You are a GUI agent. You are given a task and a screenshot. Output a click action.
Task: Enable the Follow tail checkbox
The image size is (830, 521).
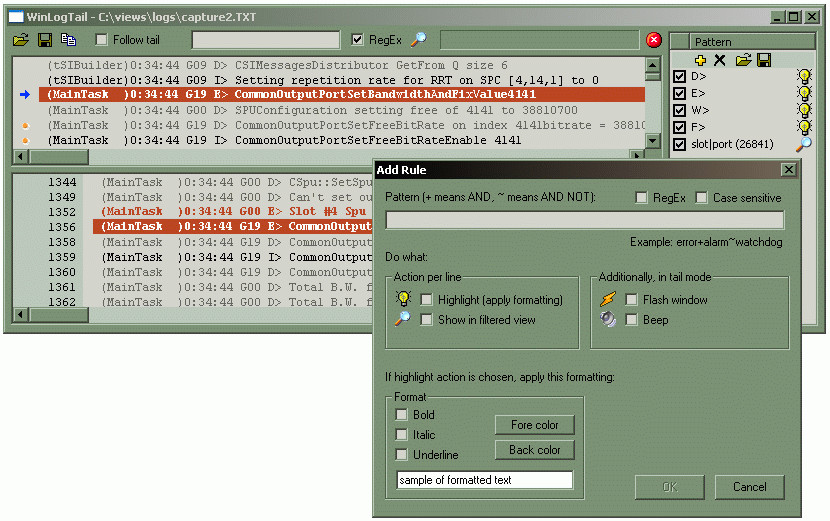click(102, 40)
